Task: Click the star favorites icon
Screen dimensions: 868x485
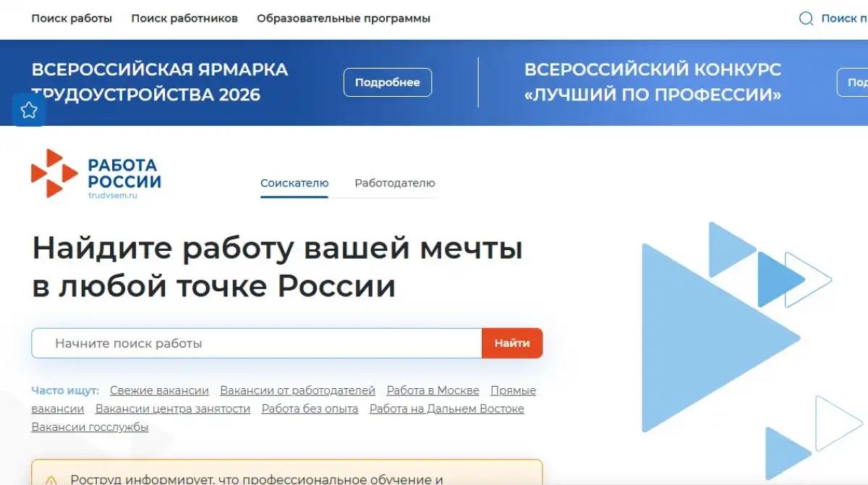Action: [29, 110]
